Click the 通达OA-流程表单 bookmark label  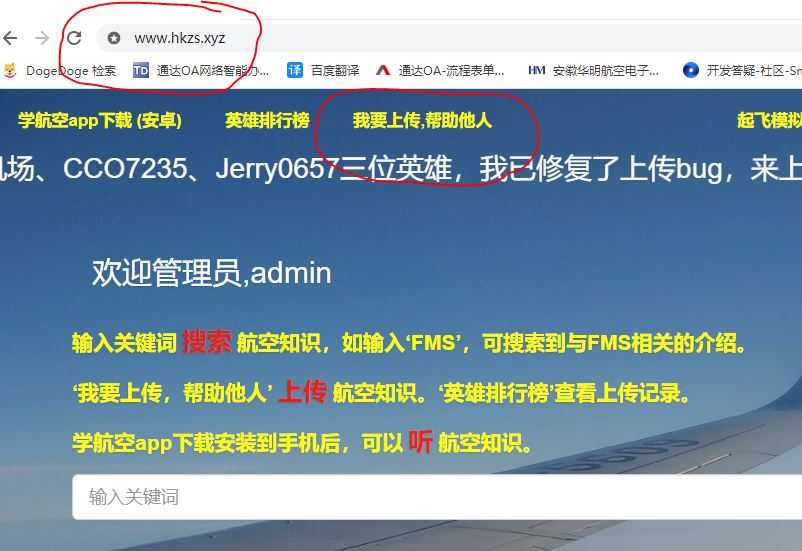(x=452, y=71)
